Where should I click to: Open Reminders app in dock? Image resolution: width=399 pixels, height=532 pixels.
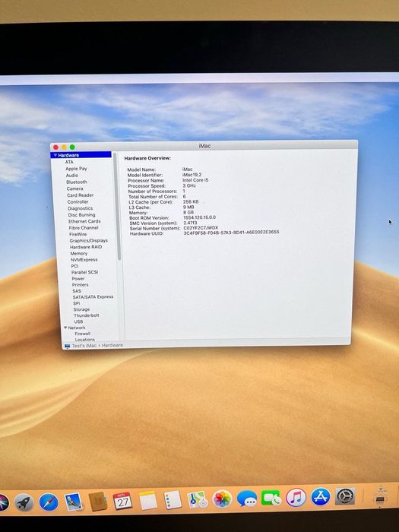173,500
